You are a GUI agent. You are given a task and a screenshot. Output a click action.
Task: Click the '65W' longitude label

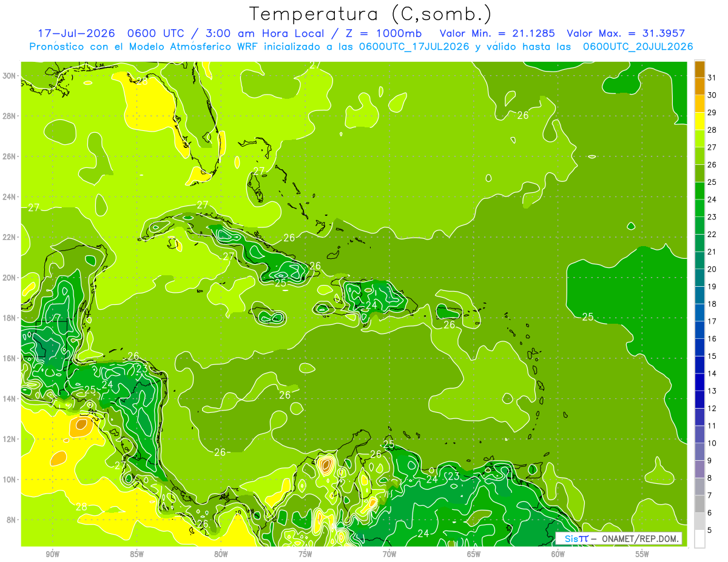click(474, 554)
